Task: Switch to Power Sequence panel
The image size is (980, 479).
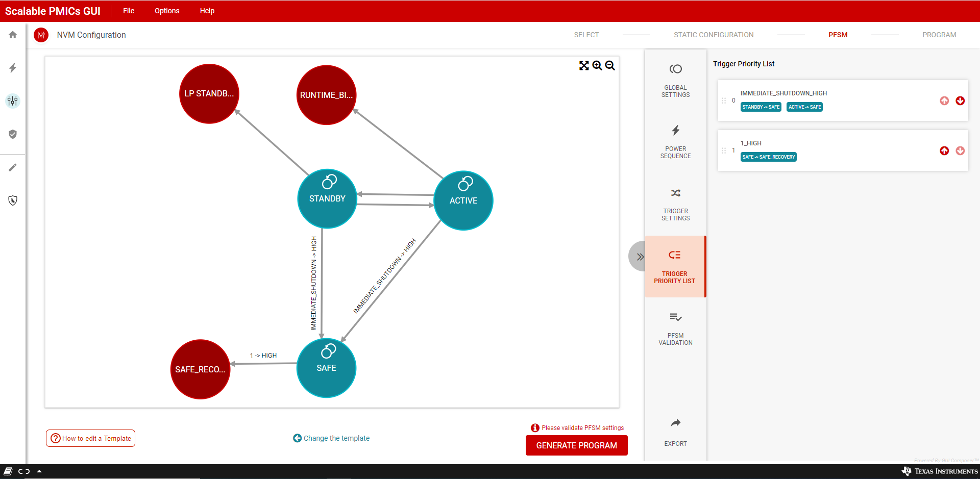Action: (675, 141)
